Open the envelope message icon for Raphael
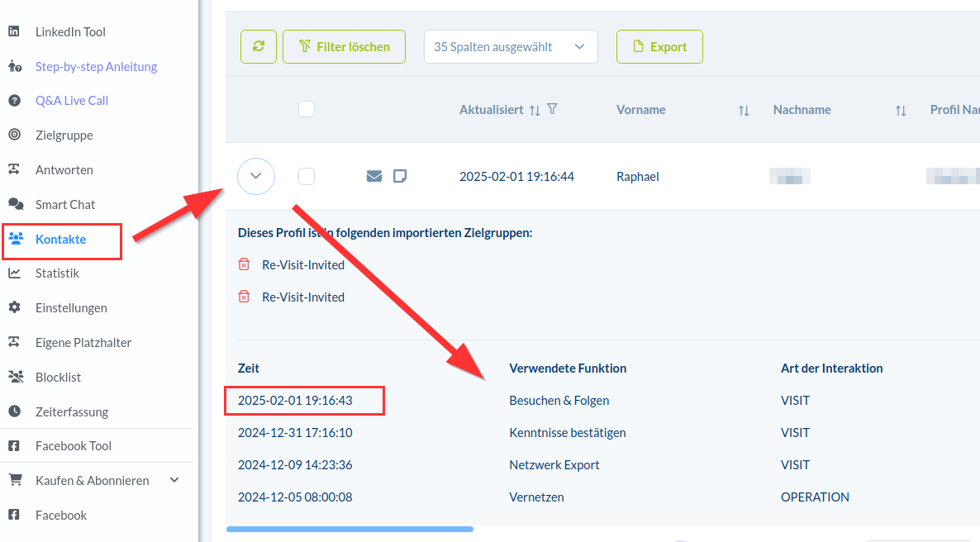The image size is (980, 542). pyautogui.click(x=374, y=176)
